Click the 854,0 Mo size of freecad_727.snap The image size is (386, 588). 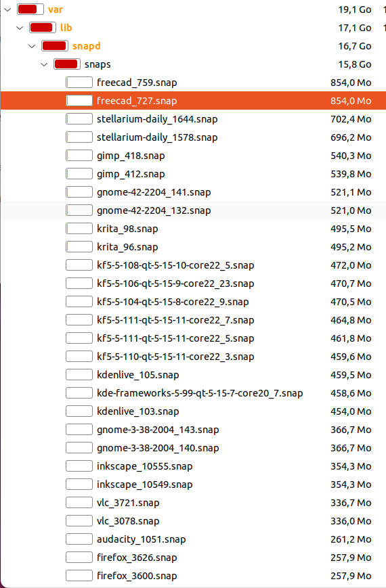pyautogui.click(x=351, y=101)
